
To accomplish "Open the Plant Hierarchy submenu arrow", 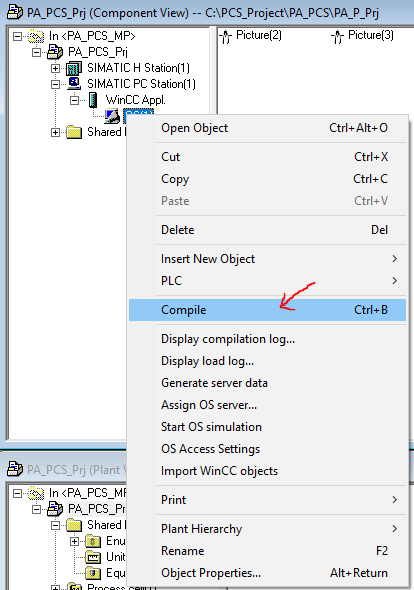I will [x=394, y=529].
